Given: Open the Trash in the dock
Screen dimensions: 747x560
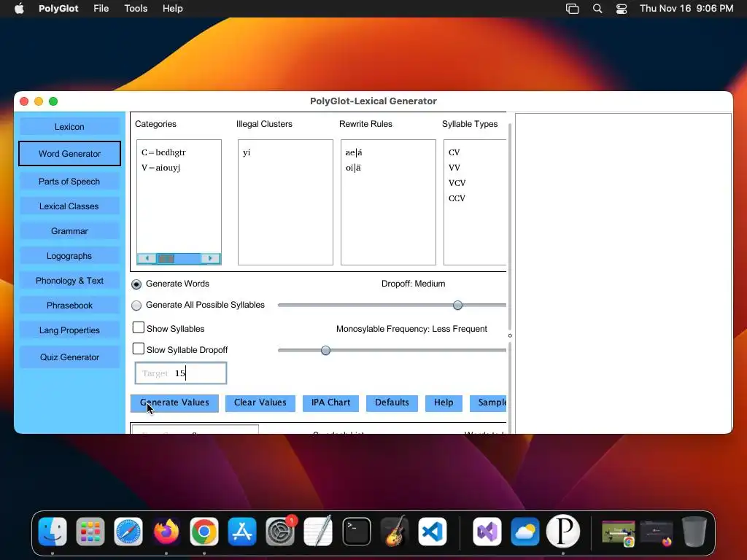Looking at the screenshot, I should (694, 532).
